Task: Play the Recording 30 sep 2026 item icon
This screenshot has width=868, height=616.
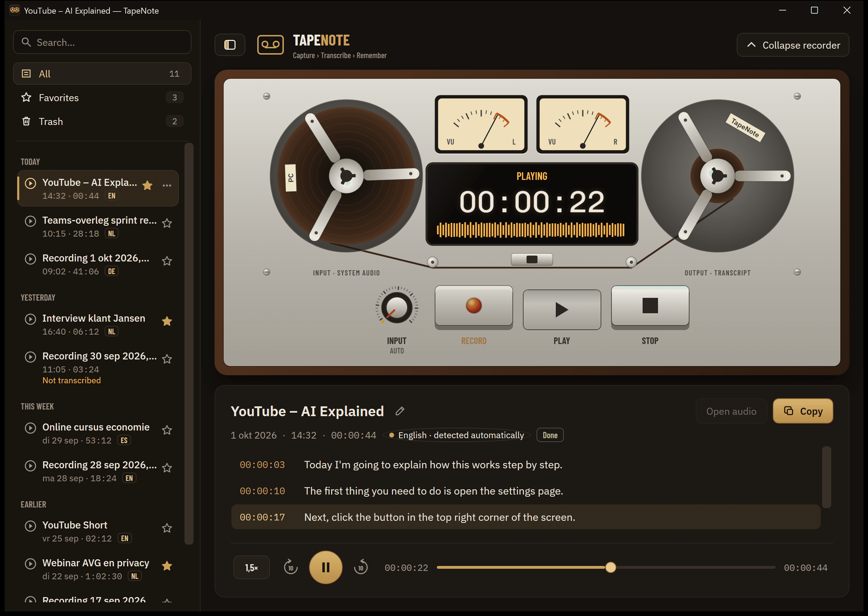Action: pyautogui.click(x=30, y=357)
